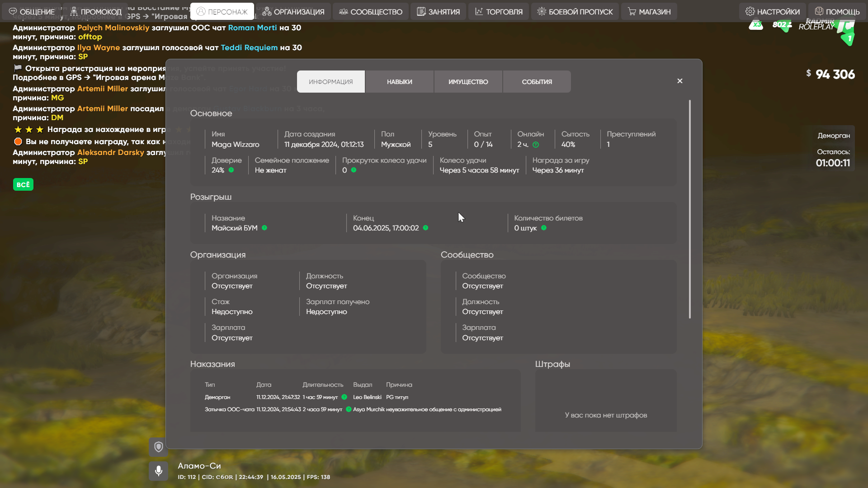The height and width of the screenshot is (488, 868).
Task: Click green dot beside Майский БУМ
Action: [264, 228]
